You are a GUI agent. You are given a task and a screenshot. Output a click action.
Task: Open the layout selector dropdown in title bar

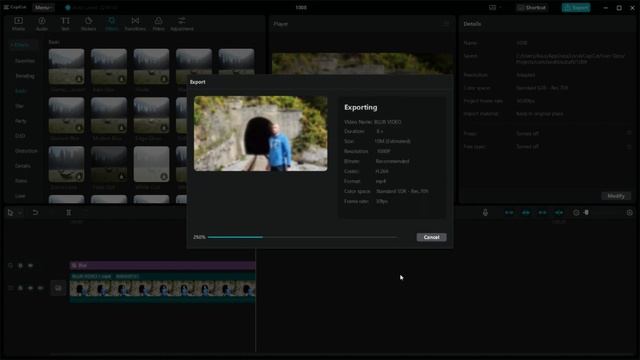(x=495, y=7)
